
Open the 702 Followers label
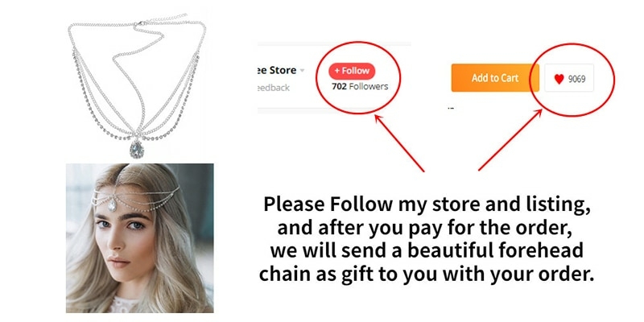[360, 87]
